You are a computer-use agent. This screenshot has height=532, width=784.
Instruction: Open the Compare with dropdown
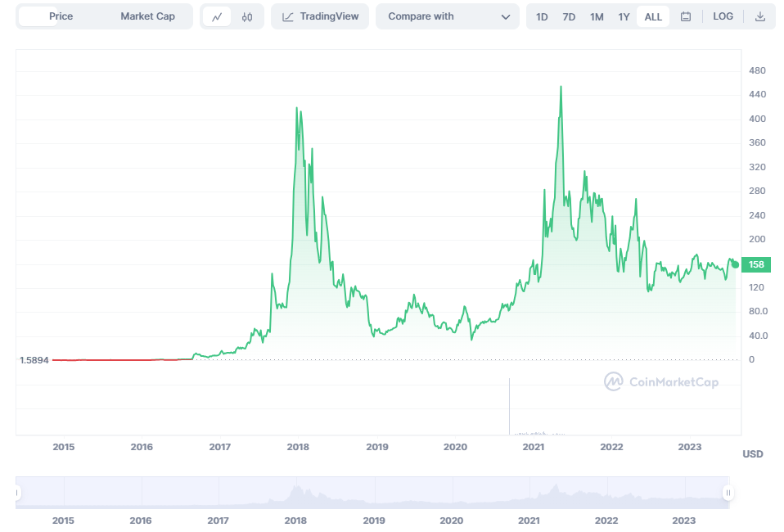(x=447, y=16)
